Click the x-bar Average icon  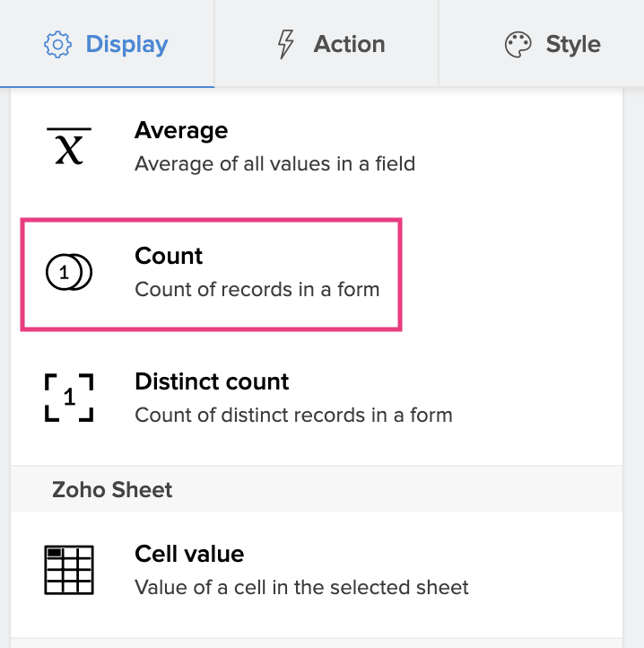tap(69, 146)
